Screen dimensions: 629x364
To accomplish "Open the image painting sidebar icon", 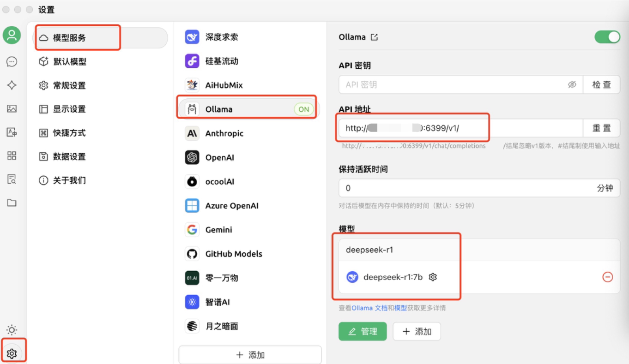I will point(12,109).
